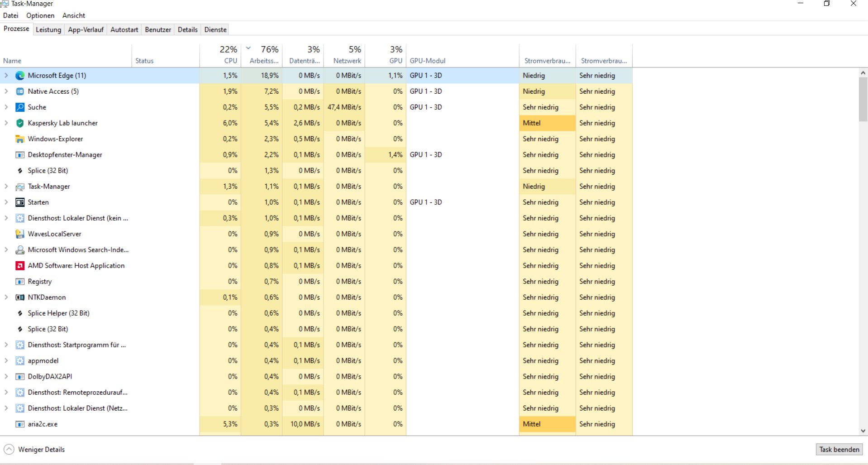Expand the Task-Manager process row
Image resolution: width=868 pixels, height=465 pixels.
tap(6, 187)
